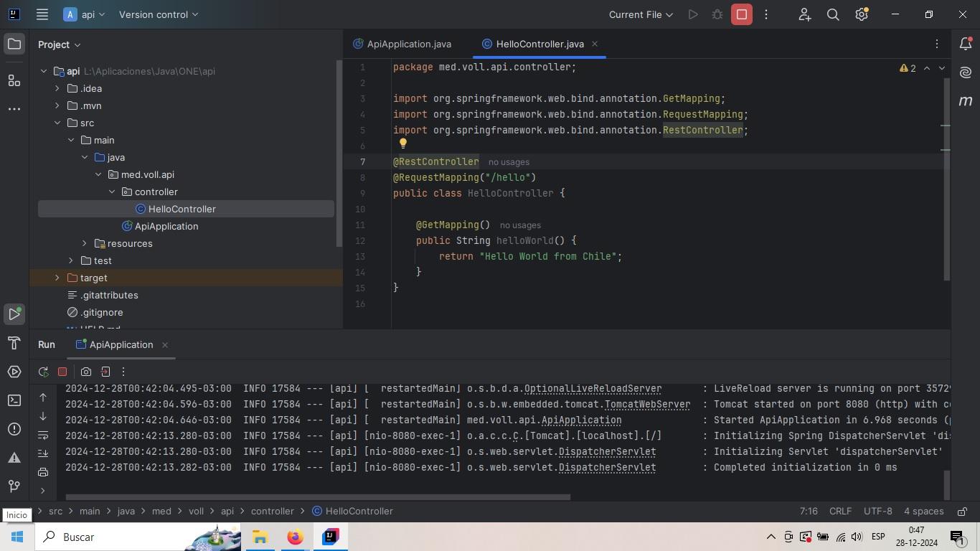Open the AI Assistant spiral icon
Screen dimensions: 980x551
966,72
